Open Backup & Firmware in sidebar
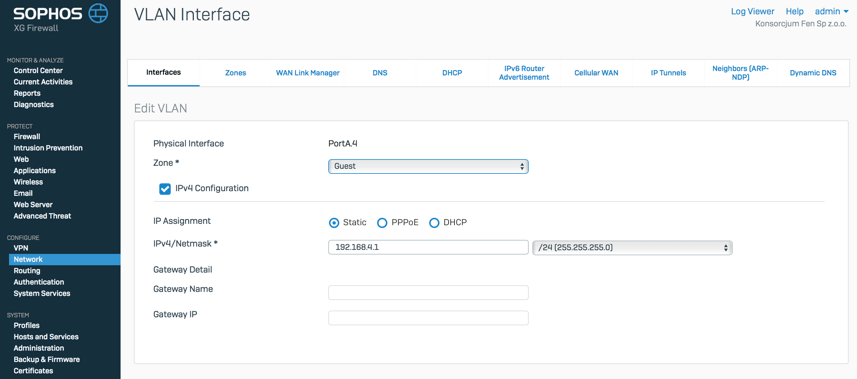The image size is (857, 379). [x=46, y=359]
